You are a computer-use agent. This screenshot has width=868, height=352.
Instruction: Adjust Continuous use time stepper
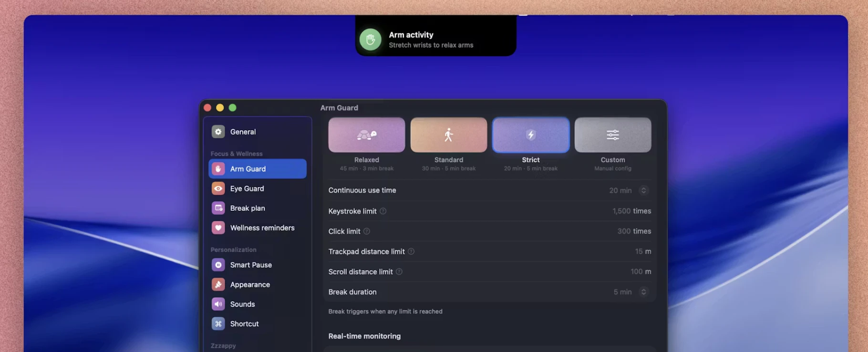click(643, 190)
